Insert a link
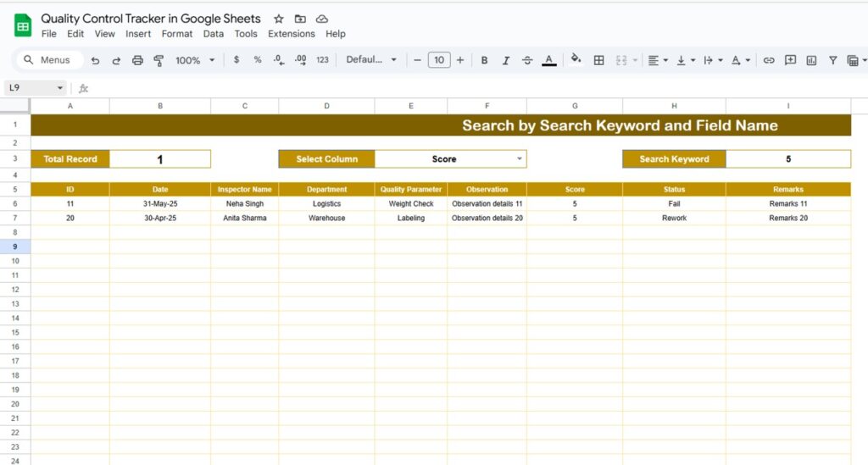This screenshot has width=868, height=465. click(x=768, y=60)
